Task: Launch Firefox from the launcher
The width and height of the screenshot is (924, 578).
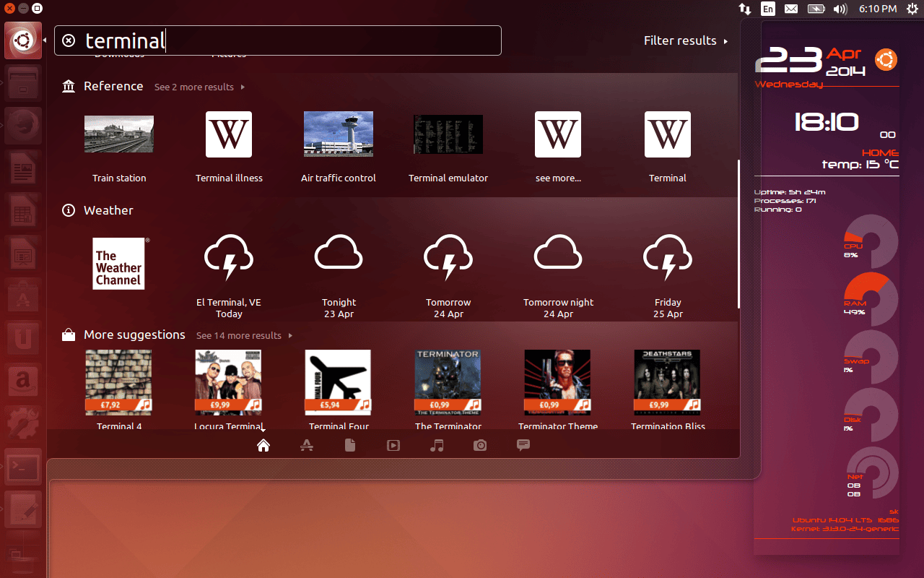Action: [x=22, y=125]
